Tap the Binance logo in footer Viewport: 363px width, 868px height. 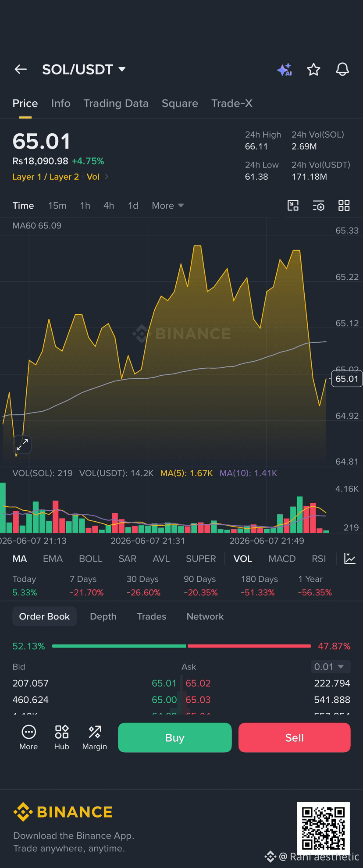pyautogui.click(x=63, y=812)
